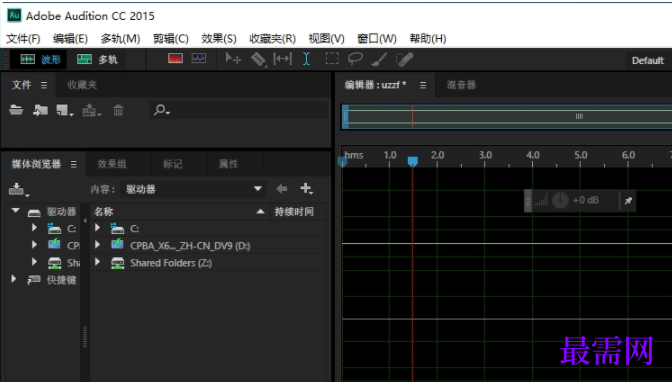
Task: Open the 文件(F) menu
Action: (x=23, y=39)
